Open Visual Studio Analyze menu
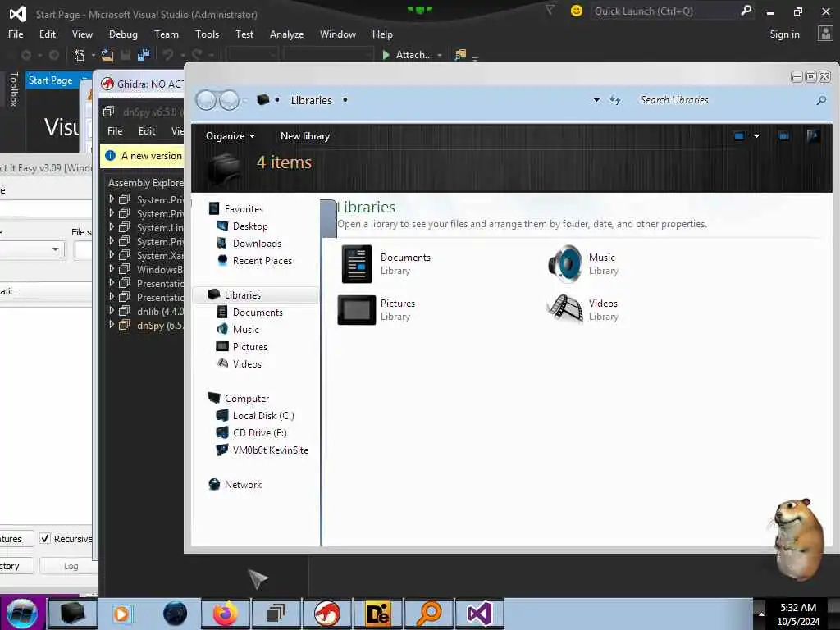840x630 pixels. coord(286,34)
